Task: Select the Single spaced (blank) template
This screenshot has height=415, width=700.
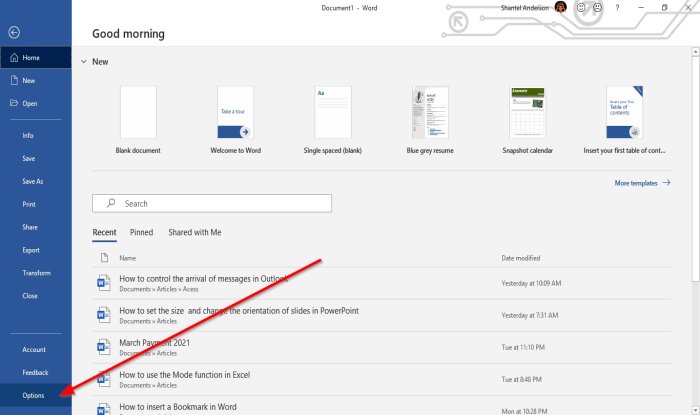Action: [333, 120]
